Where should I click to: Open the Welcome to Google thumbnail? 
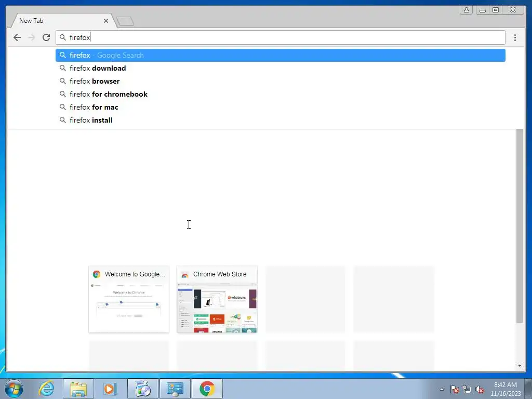click(x=129, y=299)
